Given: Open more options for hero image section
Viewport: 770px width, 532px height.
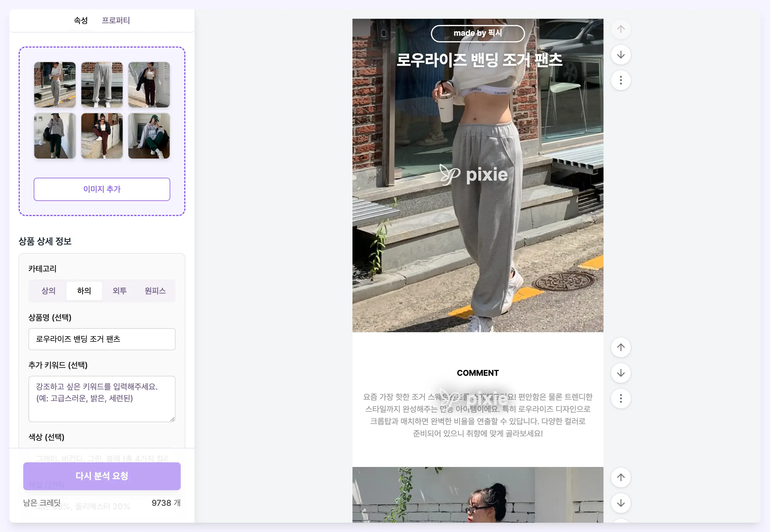Looking at the screenshot, I should (621, 80).
